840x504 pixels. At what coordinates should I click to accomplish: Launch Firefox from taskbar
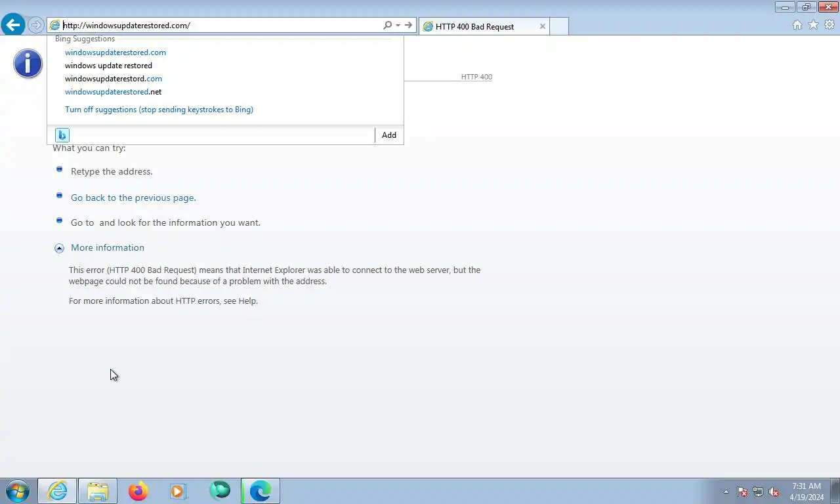pyautogui.click(x=138, y=491)
